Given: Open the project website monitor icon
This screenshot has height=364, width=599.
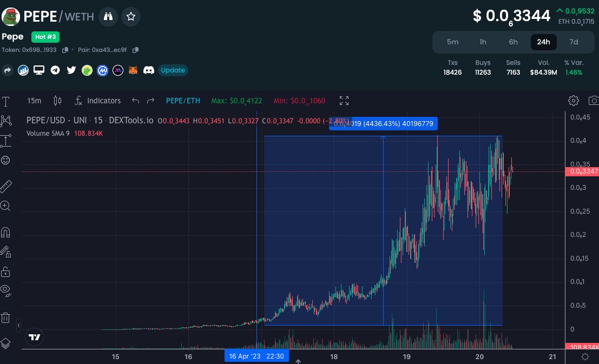Looking at the screenshot, I should point(39,70).
